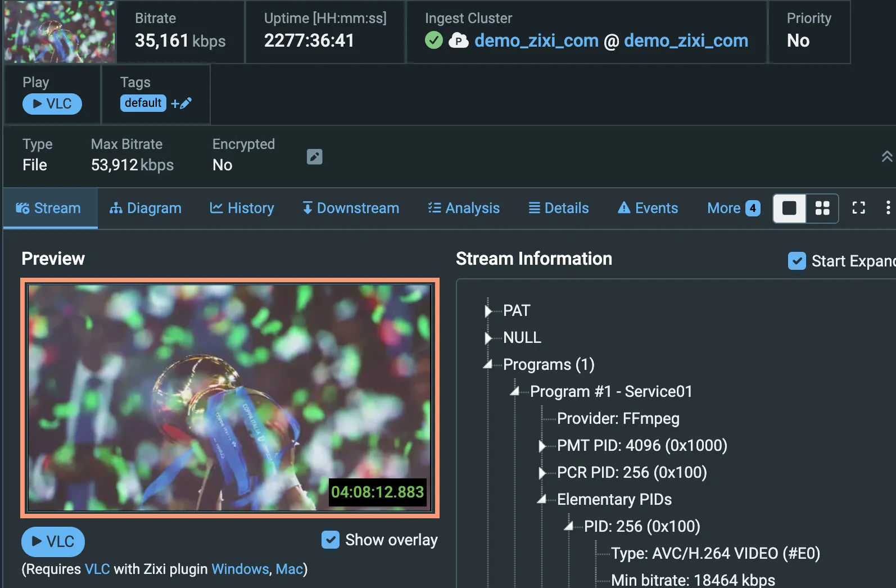Open the Windows plugin download link
This screenshot has height=588, width=896.
coord(240,569)
